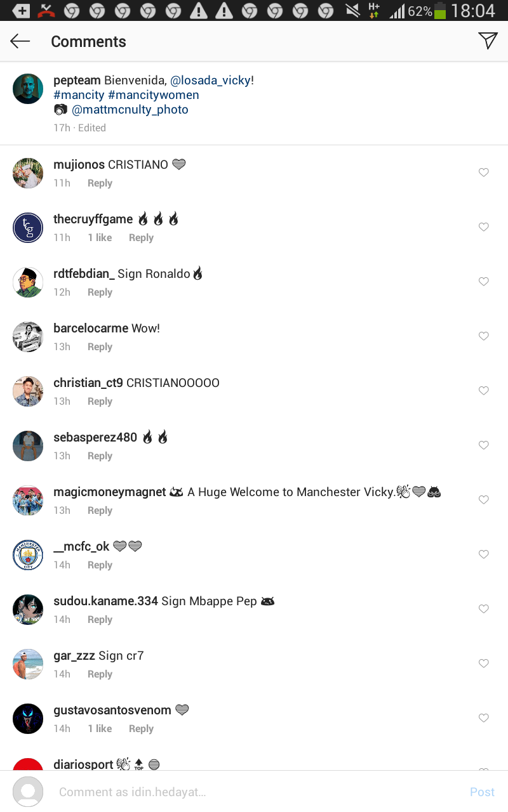The height and width of the screenshot is (812, 508).
Task: Like the gar_zzz Sign cr7 comment
Action: tap(484, 664)
